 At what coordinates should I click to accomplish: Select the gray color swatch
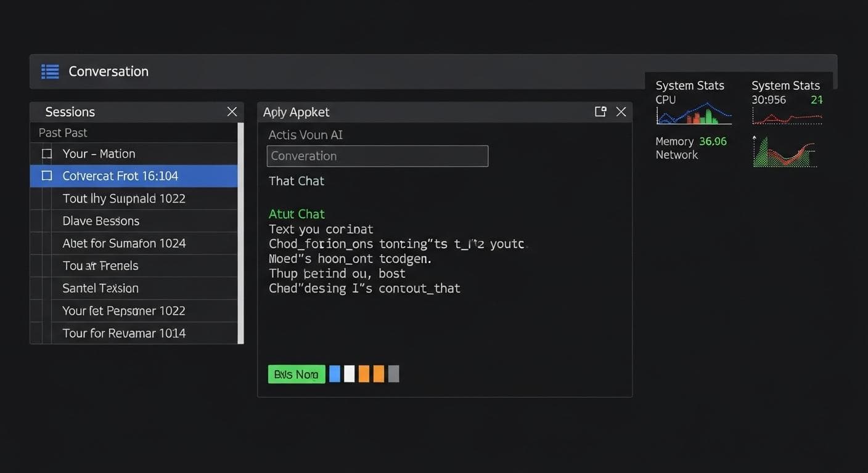point(393,373)
